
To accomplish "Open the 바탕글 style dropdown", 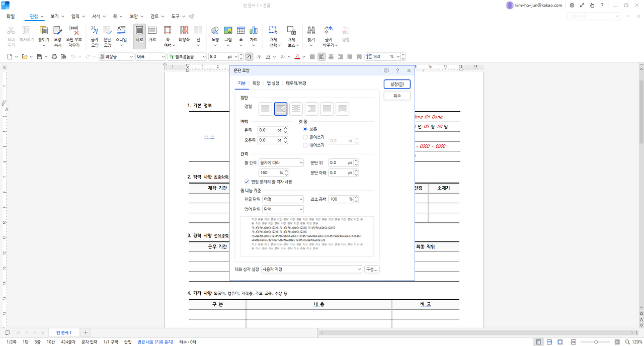I will 116,57.
